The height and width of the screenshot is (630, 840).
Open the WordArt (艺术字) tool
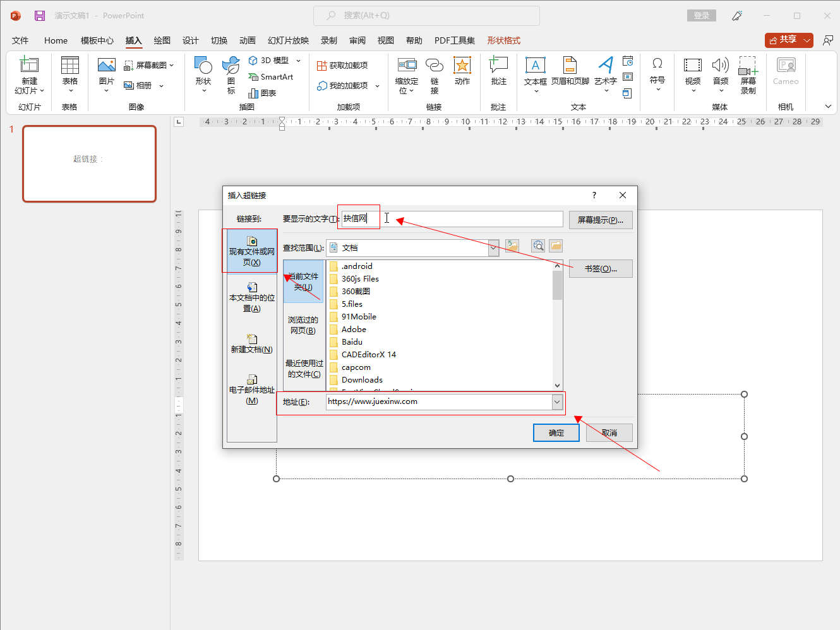[x=605, y=66]
